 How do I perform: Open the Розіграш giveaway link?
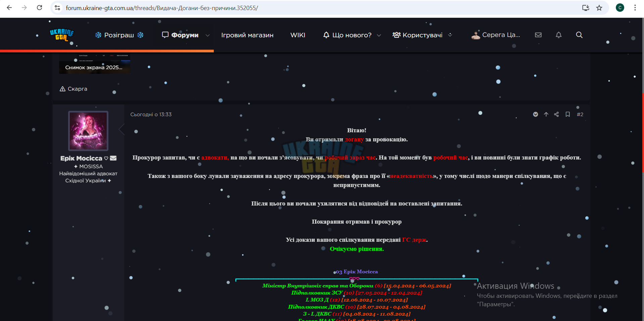point(119,35)
